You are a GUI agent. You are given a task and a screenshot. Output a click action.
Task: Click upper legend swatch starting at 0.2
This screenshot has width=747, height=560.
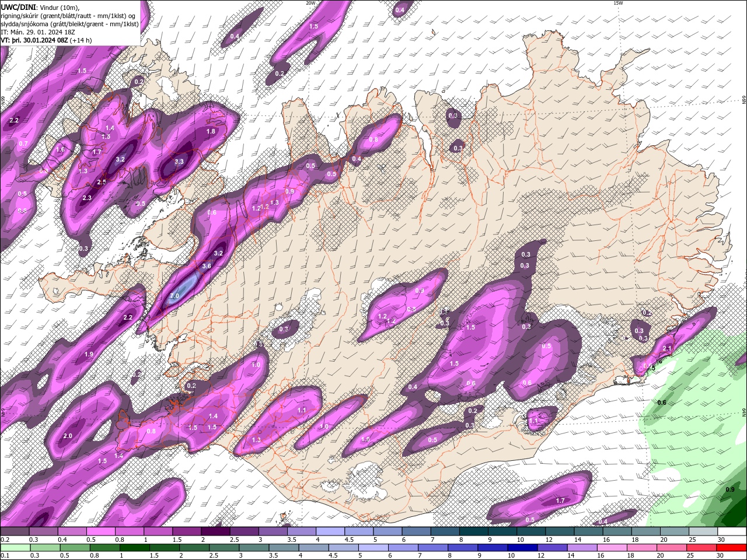point(15,531)
